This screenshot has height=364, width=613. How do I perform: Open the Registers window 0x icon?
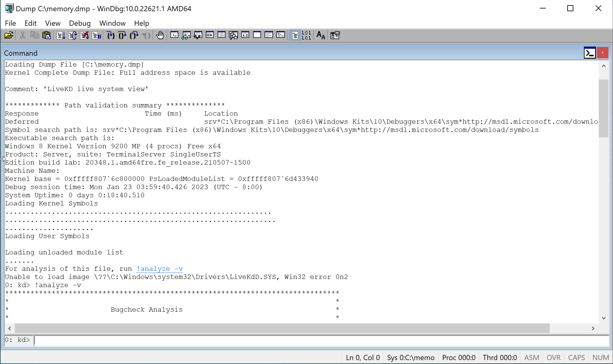pos(210,35)
